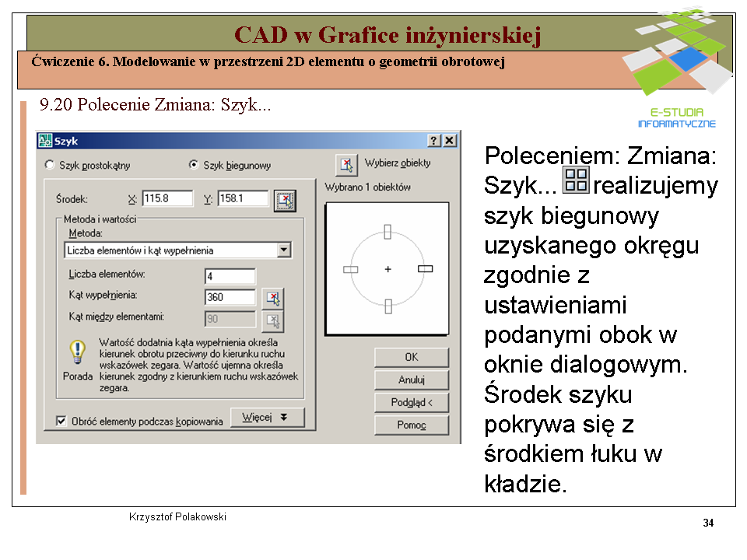The width and height of the screenshot is (747, 560).
Task: Click the Szyk dialog title bar icon
Action: click(46, 141)
